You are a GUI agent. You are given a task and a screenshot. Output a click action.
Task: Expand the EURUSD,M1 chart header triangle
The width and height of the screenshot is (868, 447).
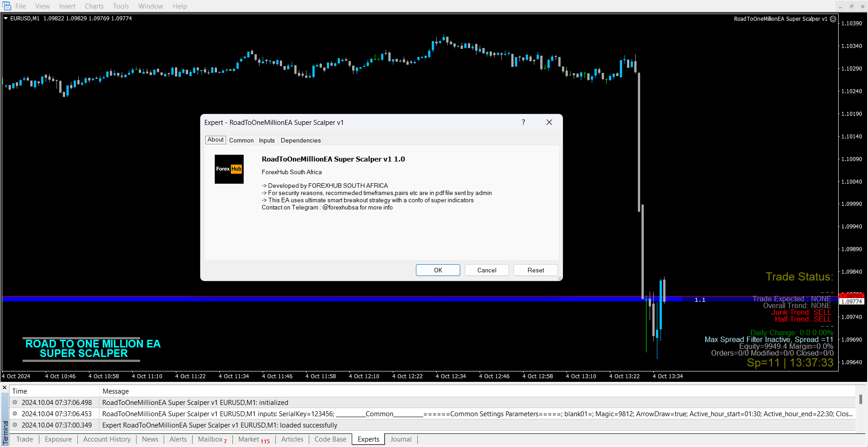[6, 19]
